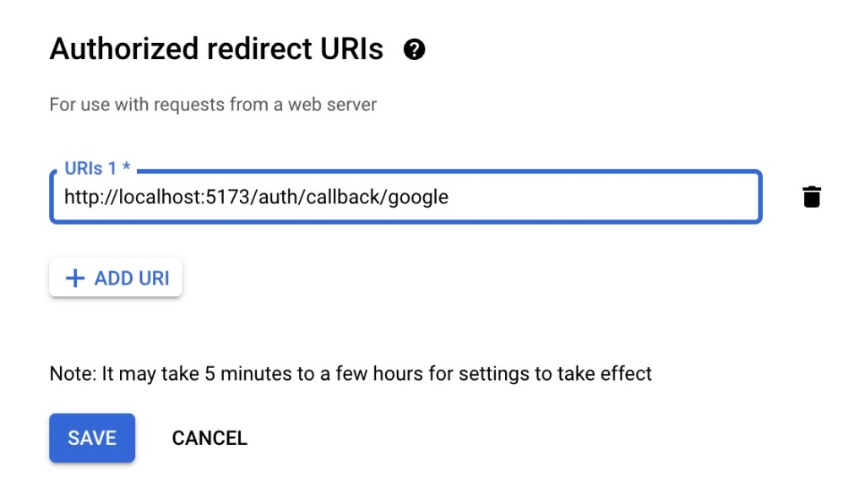865x504 pixels.
Task: Click the word google in the URI field
Action: click(x=418, y=198)
